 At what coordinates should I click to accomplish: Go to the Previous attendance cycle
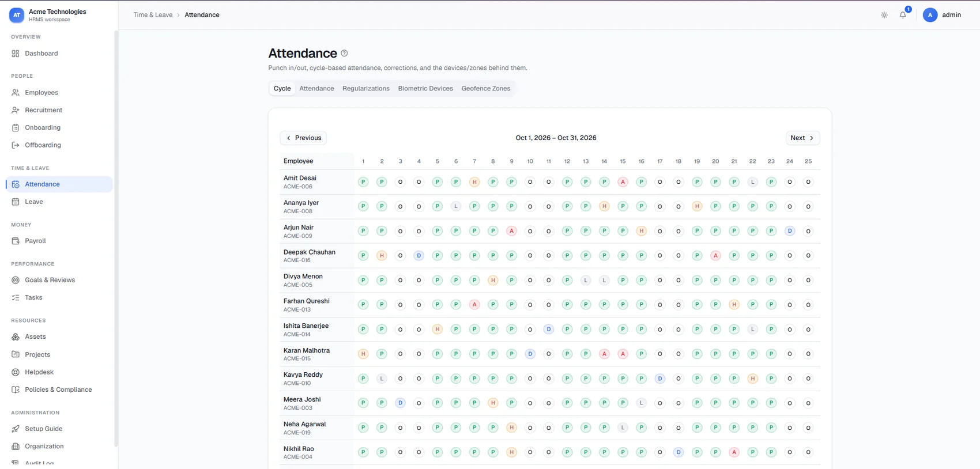[303, 138]
